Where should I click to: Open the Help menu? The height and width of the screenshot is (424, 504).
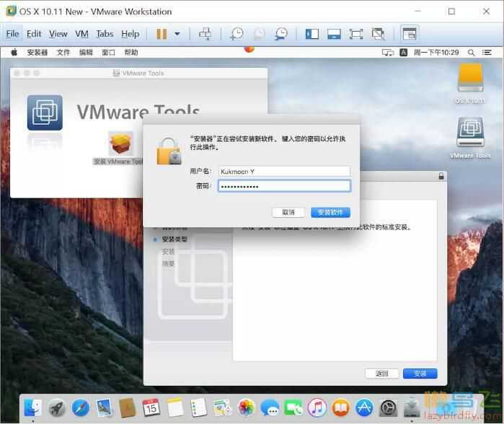click(x=131, y=34)
